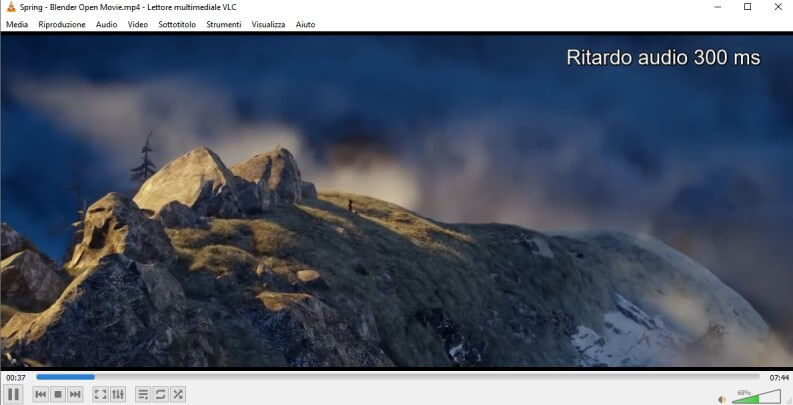Image resolution: width=793 pixels, height=405 pixels.
Task: Open the Media menu
Action: pos(17,24)
